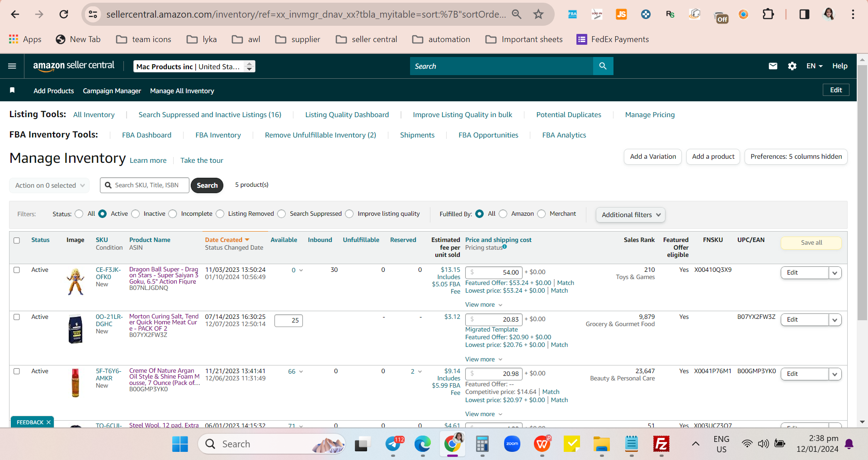The height and width of the screenshot is (460, 868).
Task: Open the settings gear icon
Action: pyautogui.click(x=792, y=66)
